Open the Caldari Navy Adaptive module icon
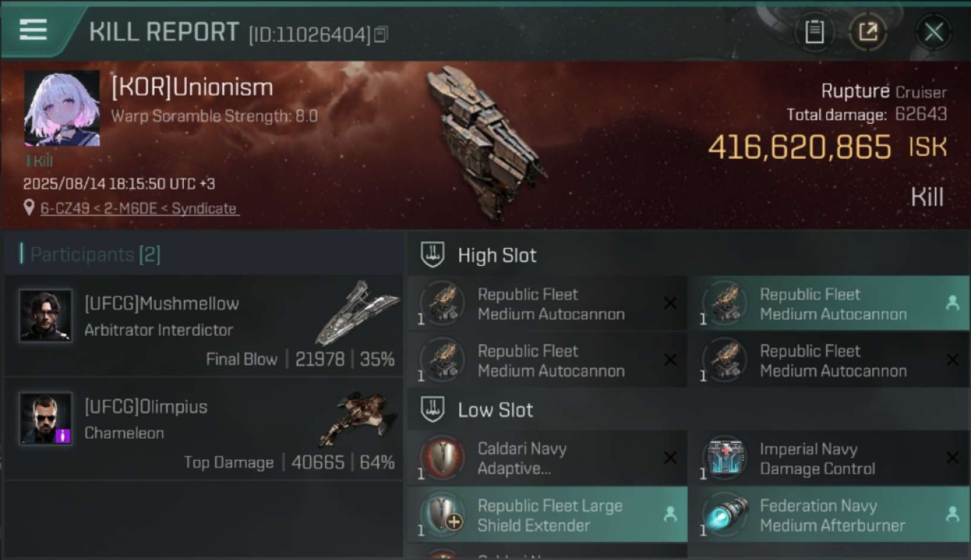 [442, 457]
